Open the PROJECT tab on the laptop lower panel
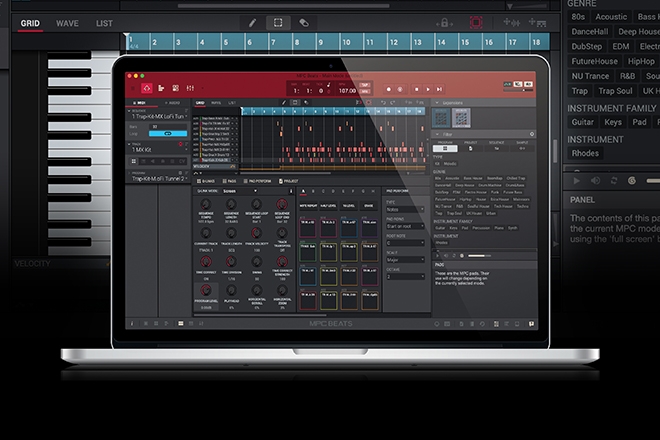 (x=288, y=181)
